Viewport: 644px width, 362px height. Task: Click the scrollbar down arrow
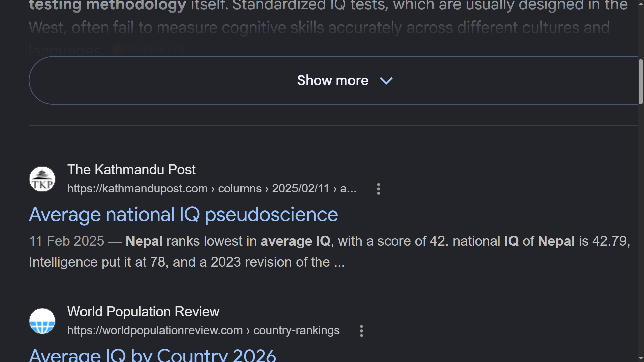pos(641,358)
